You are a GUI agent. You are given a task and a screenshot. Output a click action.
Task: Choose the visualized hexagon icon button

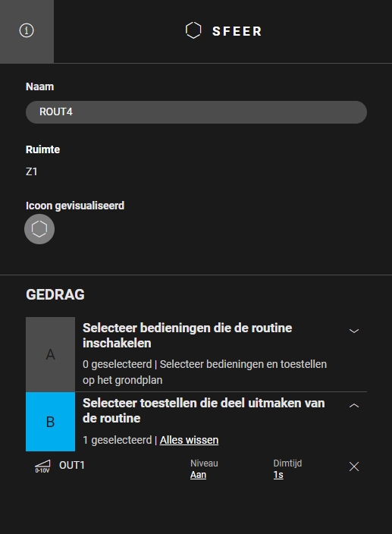coord(39,229)
